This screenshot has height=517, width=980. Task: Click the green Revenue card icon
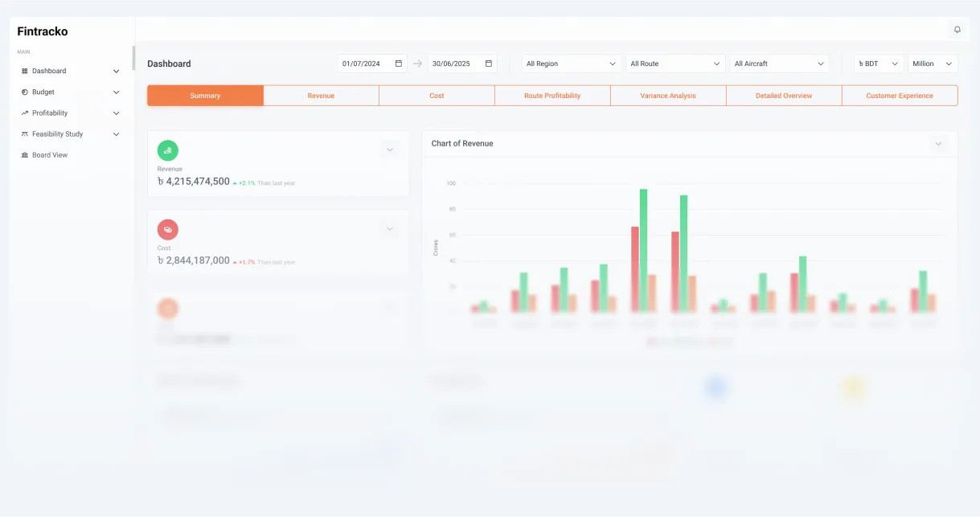pos(168,150)
